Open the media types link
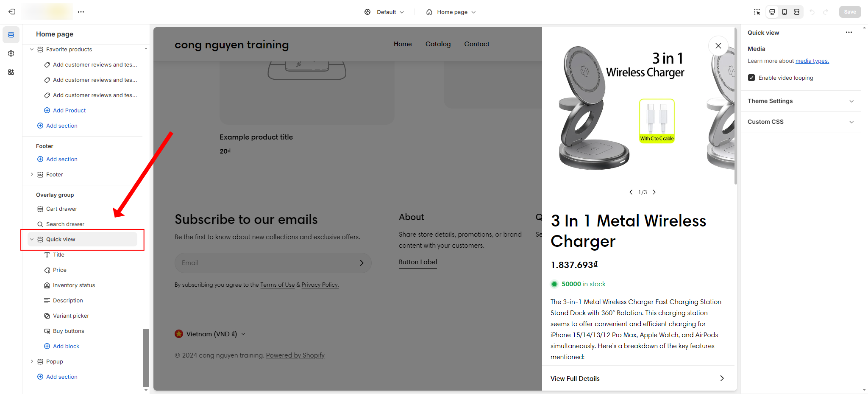The image size is (868, 394). 812,61
